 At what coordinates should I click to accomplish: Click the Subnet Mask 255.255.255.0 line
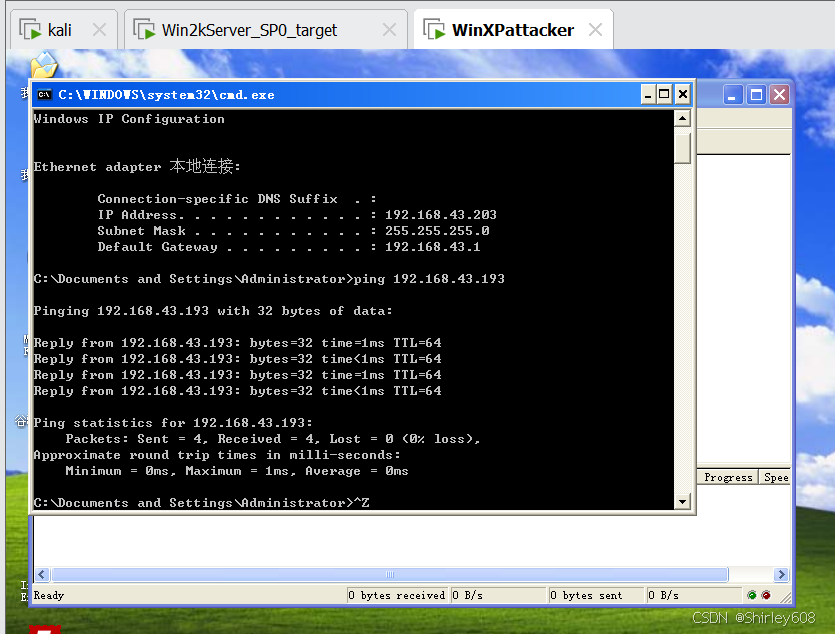(x=293, y=230)
